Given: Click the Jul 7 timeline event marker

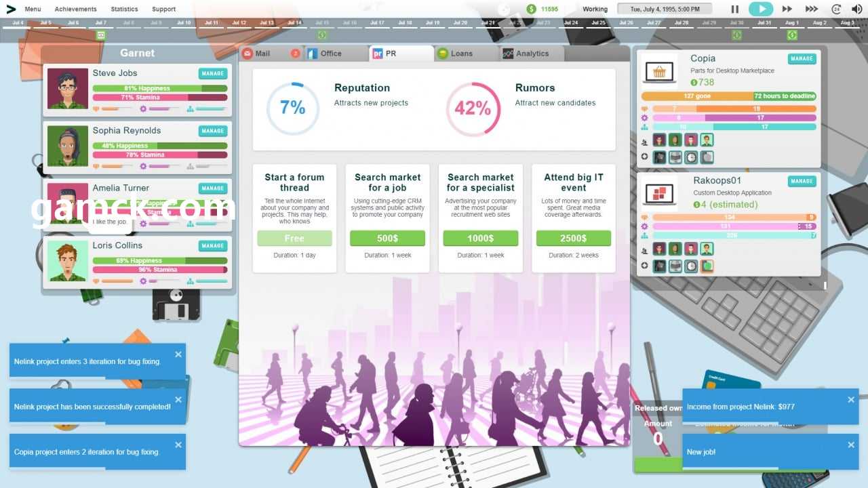Looking at the screenshot, I should click(x=100, y=35).
